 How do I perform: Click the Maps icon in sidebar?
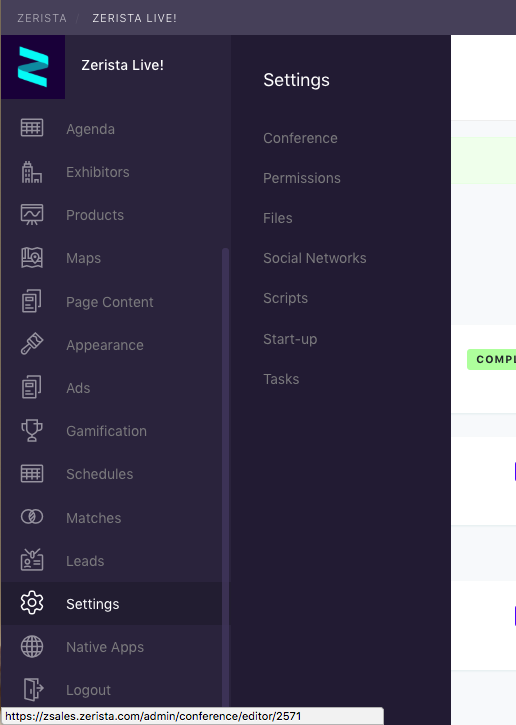(x=32, y=258)
